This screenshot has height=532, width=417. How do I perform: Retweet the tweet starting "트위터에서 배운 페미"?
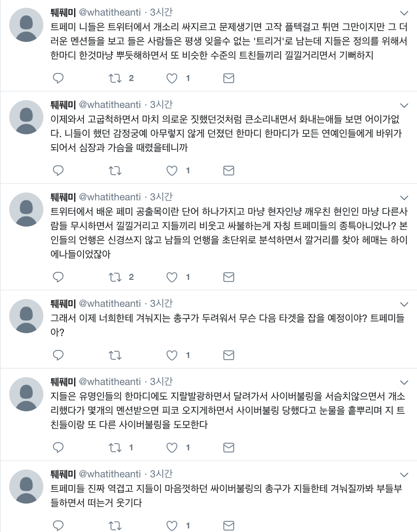click(x=115, y=277)
